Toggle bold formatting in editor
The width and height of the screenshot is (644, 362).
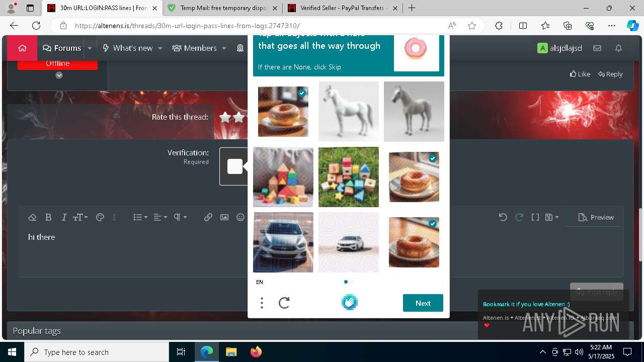[x=48, y=217]
